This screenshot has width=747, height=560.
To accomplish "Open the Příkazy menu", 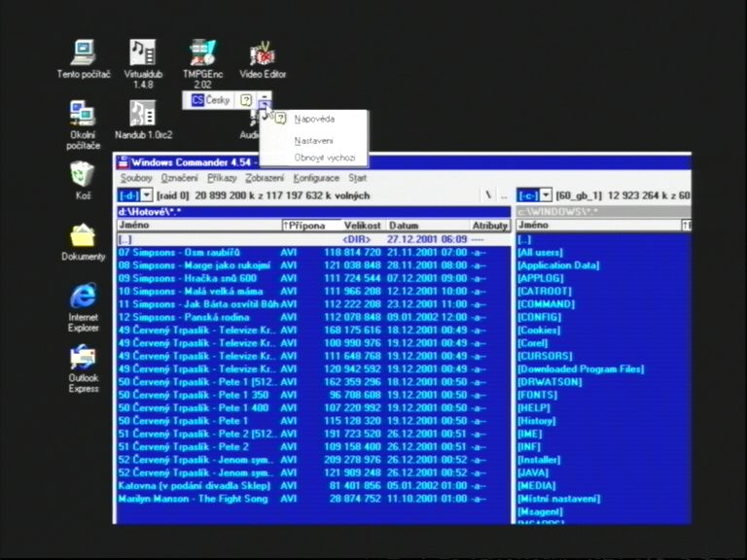I will [x=222, y=178].
